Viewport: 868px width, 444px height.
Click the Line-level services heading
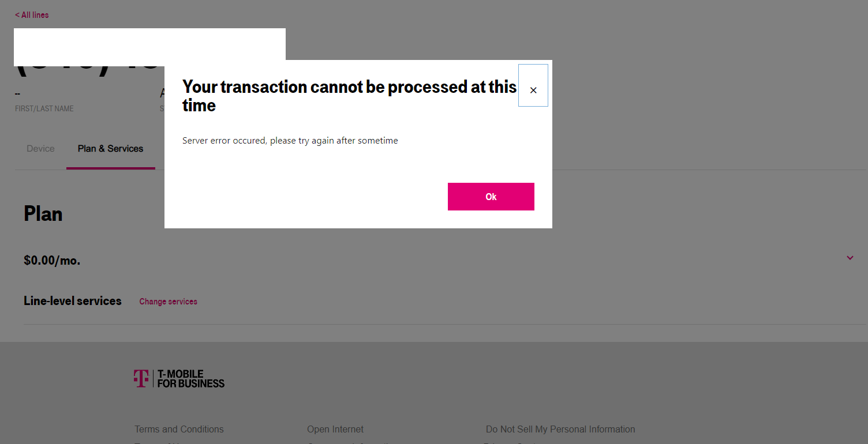pyautogui.click(x=72, y=301)
